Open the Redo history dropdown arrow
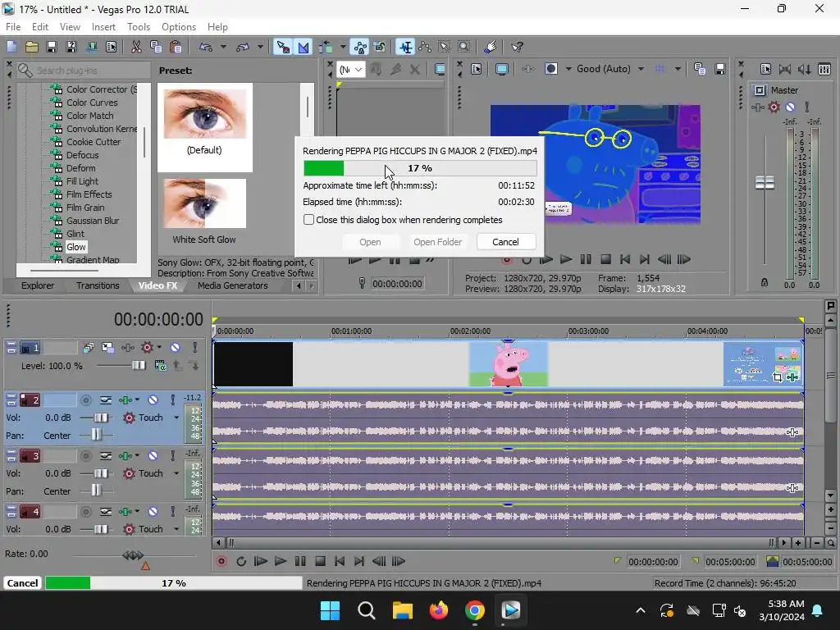 260,47
